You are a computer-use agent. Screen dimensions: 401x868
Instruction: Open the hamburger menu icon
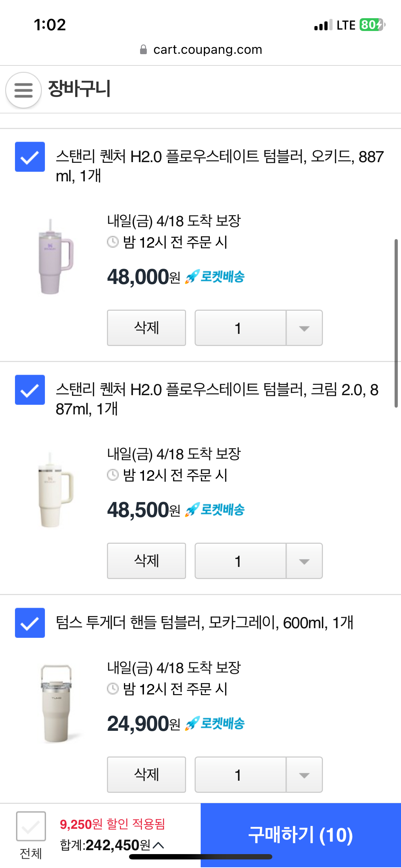tap(24, 90)
